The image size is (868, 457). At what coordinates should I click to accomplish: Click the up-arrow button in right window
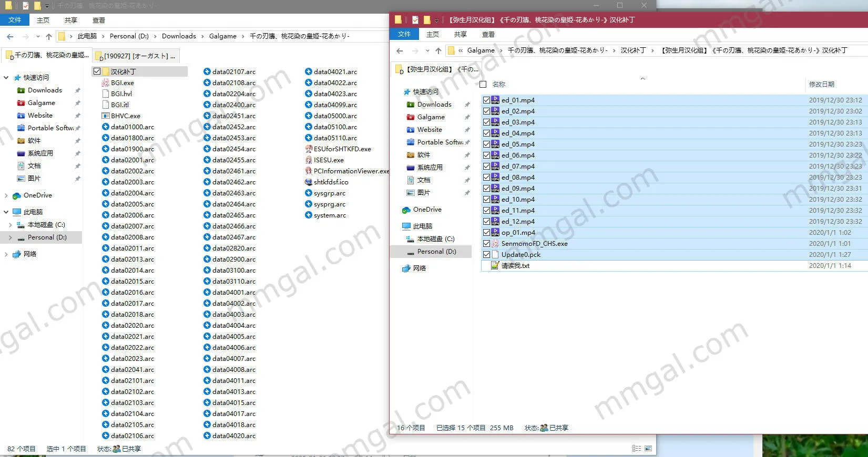tap(438, 50)
